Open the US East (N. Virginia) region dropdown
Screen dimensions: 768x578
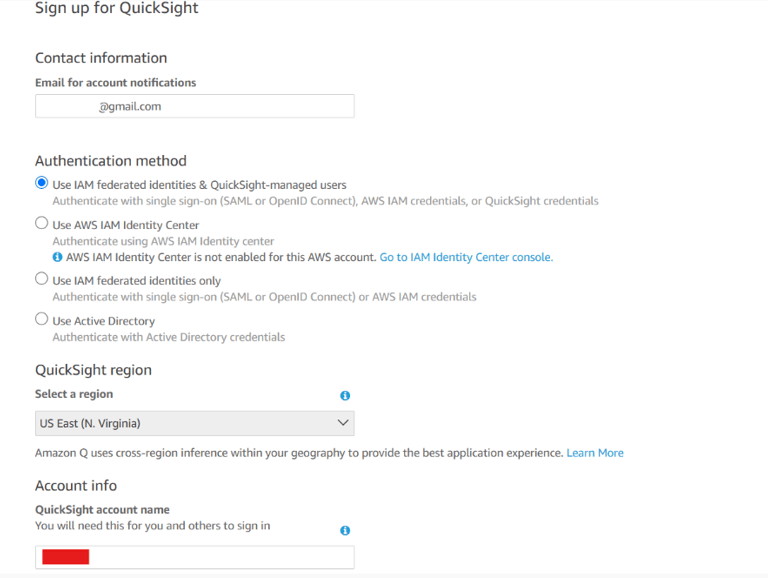[194, 423]
